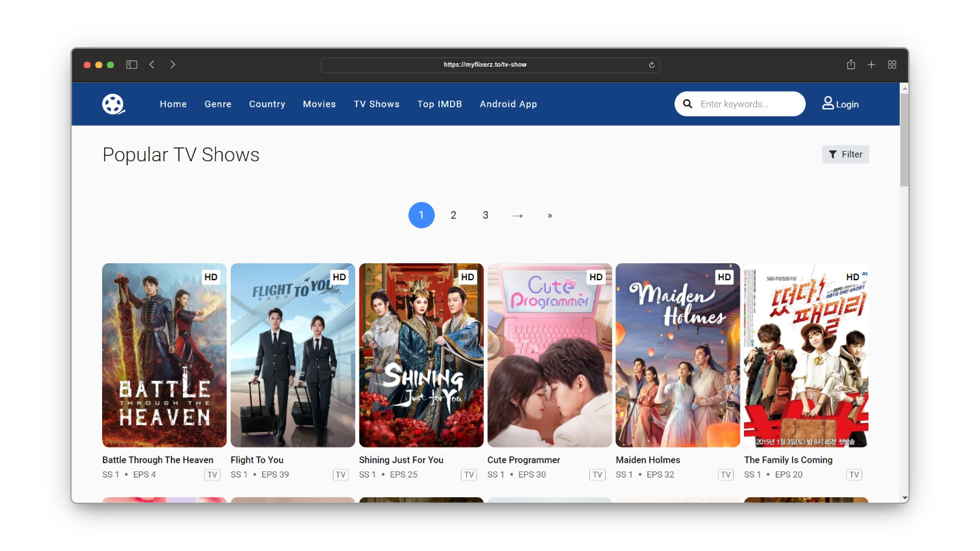
Task: Open the Top IMDB page
Action: (440, 104)
